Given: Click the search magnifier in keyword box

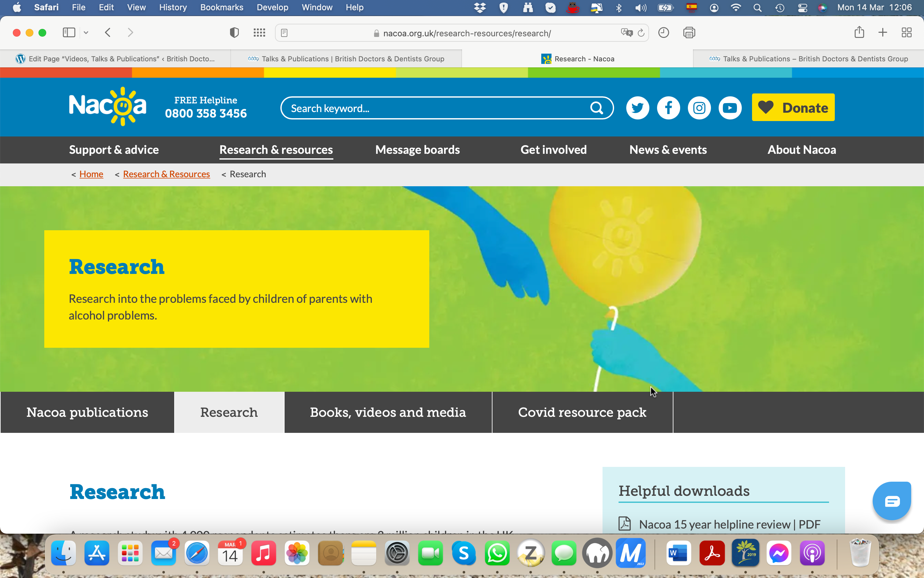Looking at the screenshot, I should pos(597,108).
